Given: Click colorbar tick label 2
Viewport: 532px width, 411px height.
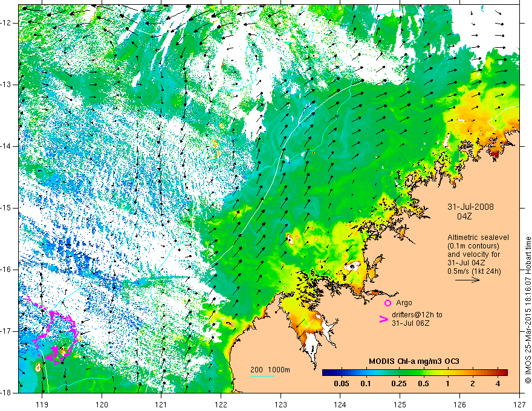Looking at the screenshot, I should tap(473, 384).
